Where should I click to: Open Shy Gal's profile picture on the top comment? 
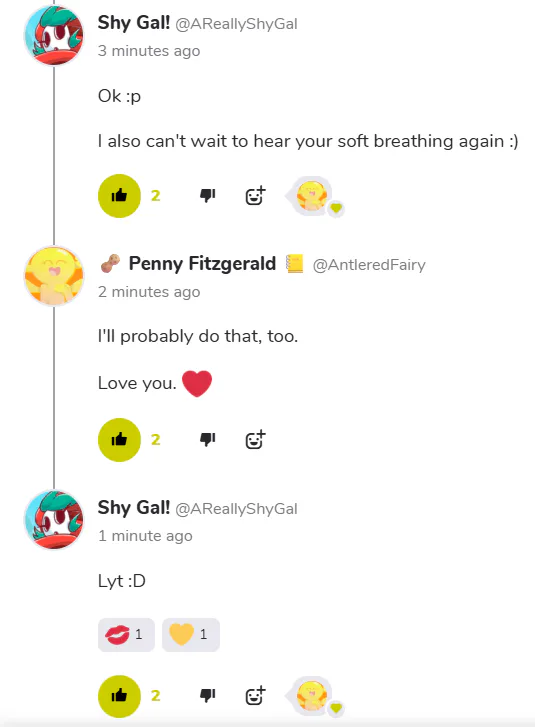(54, 35)
